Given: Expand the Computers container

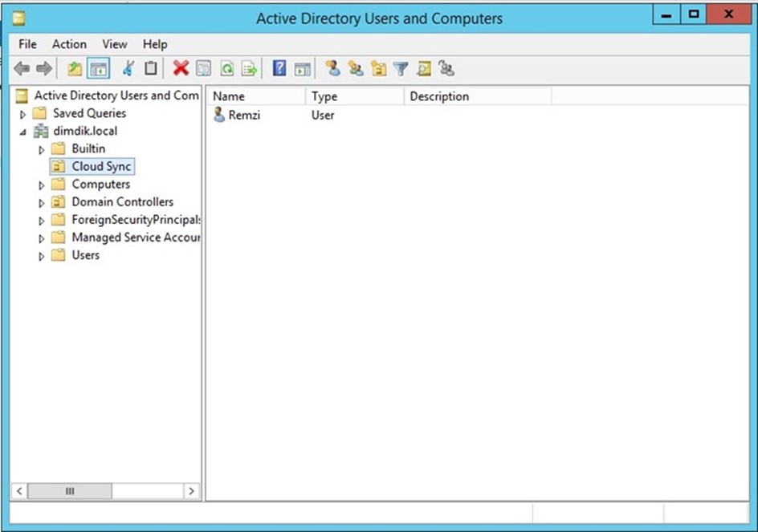Looking at the screenshot, I should pyautogui.click(x=41, y=185).
